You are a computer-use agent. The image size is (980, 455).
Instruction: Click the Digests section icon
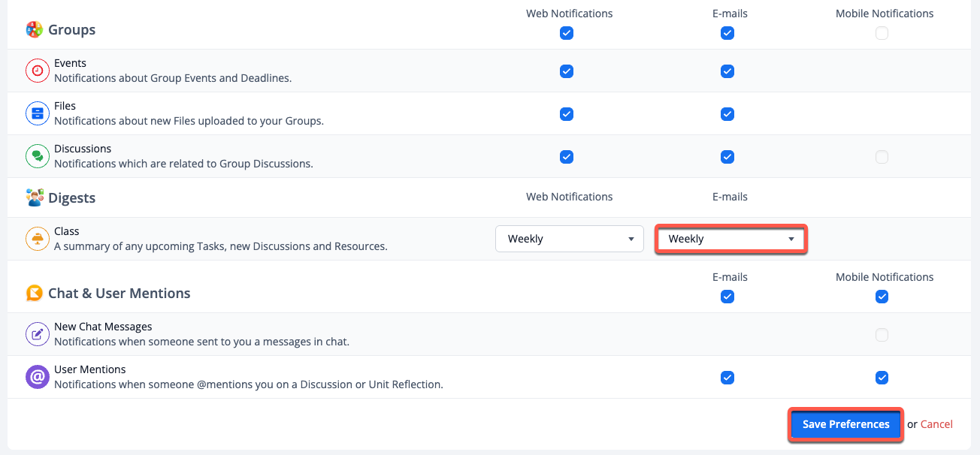click(x=35, y=198)
